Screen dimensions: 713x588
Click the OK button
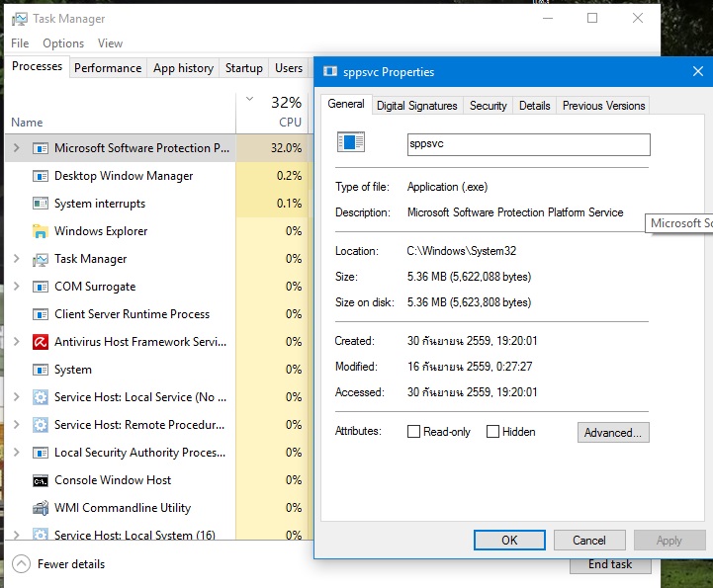coord(509,540)
